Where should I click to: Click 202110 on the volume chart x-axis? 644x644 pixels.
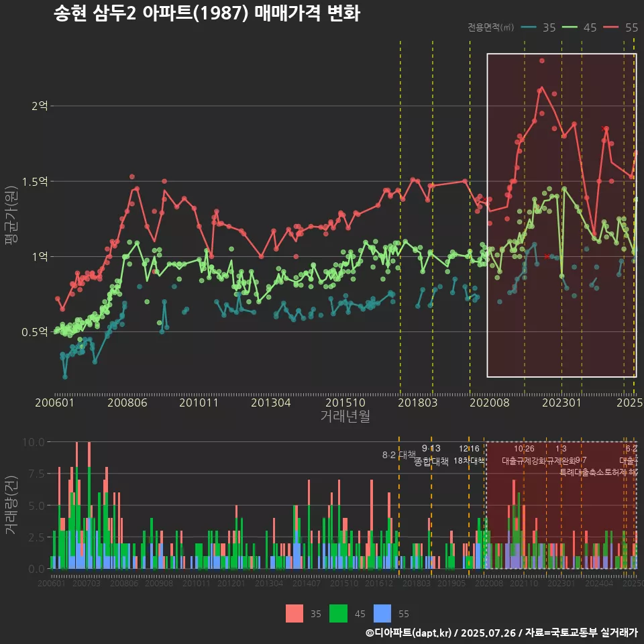(x=524, y=583)
